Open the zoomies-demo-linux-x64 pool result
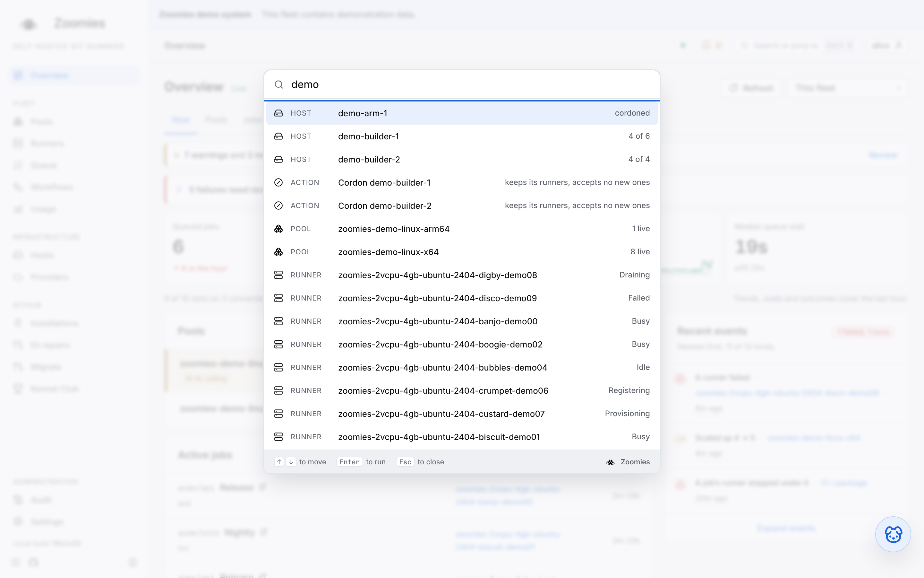 click(462, 252)
